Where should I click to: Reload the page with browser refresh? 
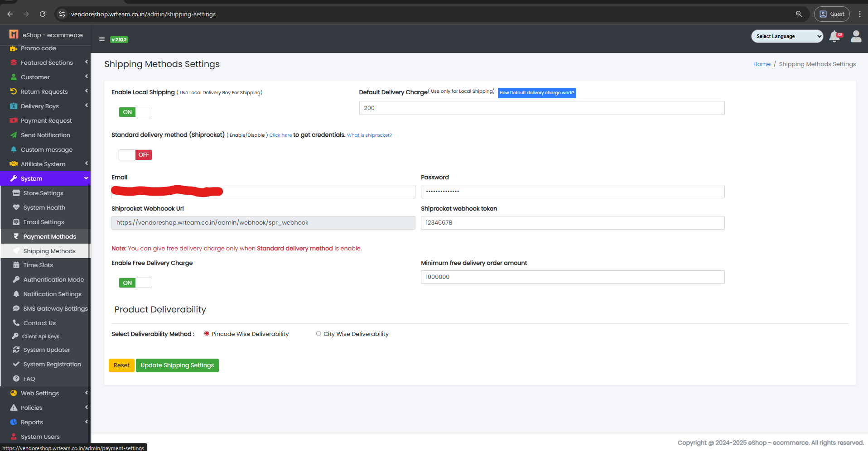point(43,14)
